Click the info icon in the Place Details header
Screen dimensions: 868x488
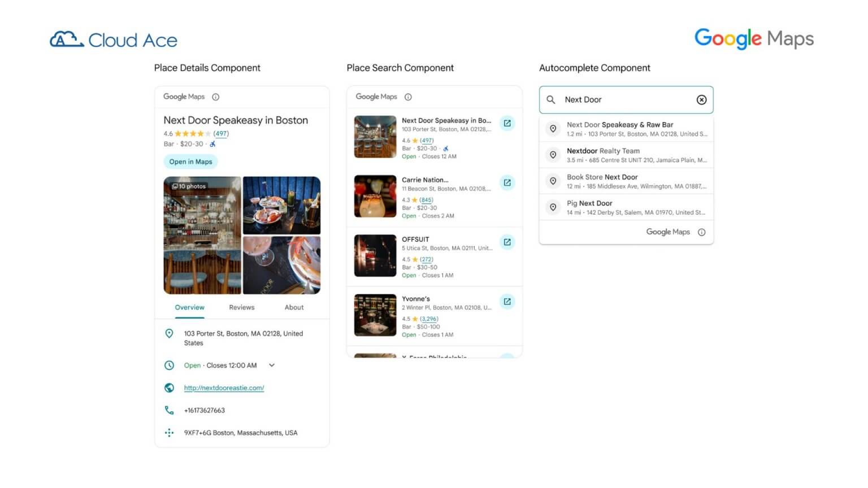[x=216, y=97]
